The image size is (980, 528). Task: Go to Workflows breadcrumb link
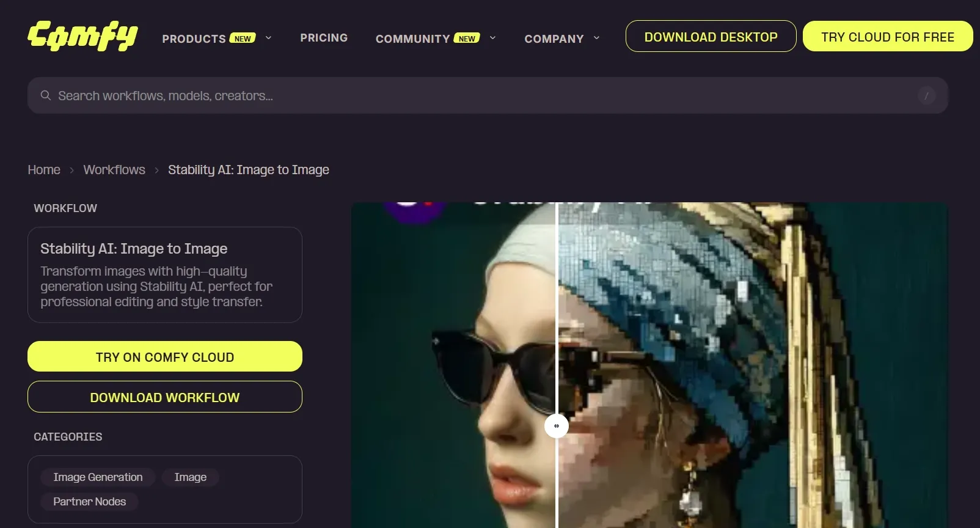pyautogui.click(x=114, y=170)
